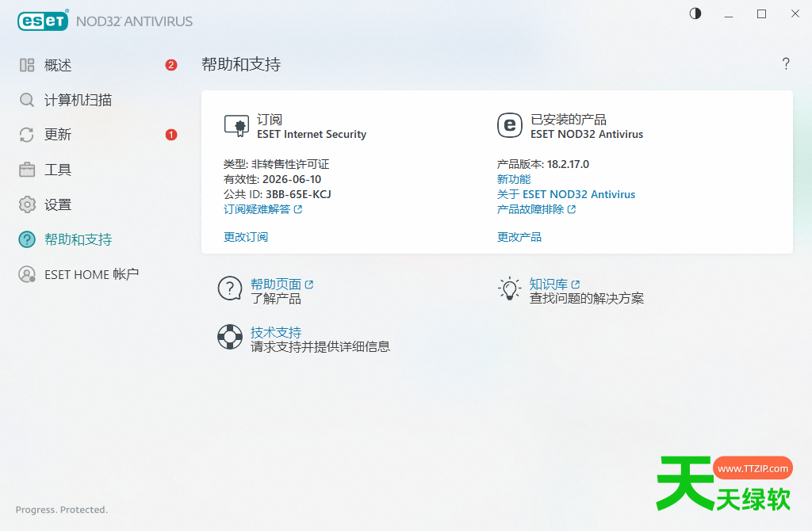This screenshot has width=812, height=531.
Task: Maximize the ESET window
Action: point(761,14)
